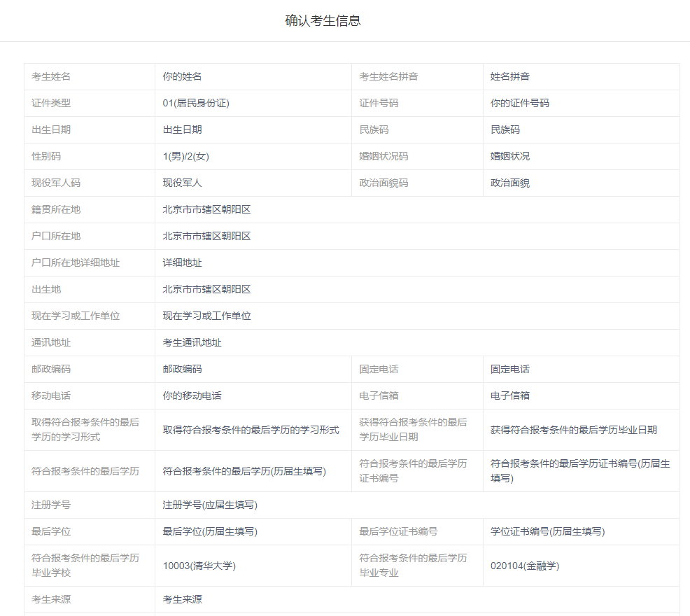Screen dimensions: 690x616
Task: Click the value 01(居民身份证)
Action: coord(196,103)
